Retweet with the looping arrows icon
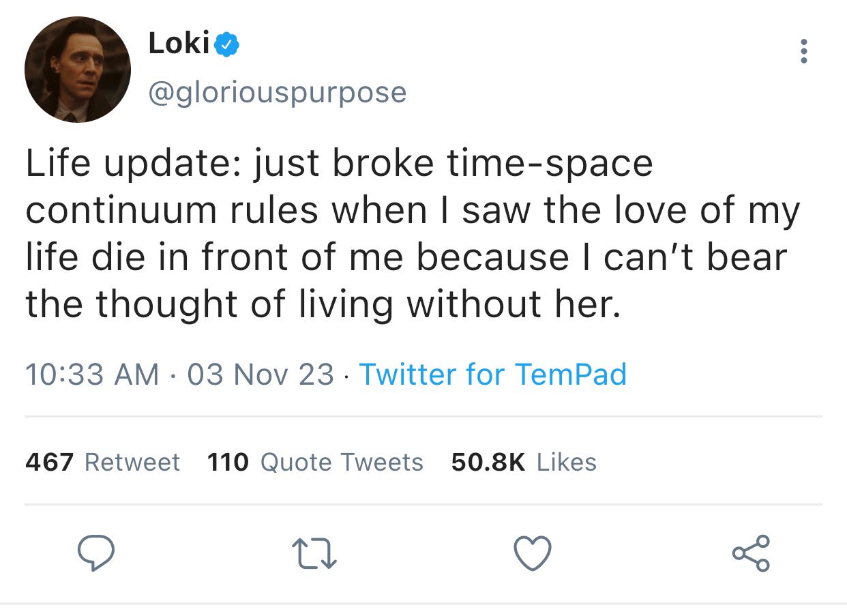 tap(314, 554)
